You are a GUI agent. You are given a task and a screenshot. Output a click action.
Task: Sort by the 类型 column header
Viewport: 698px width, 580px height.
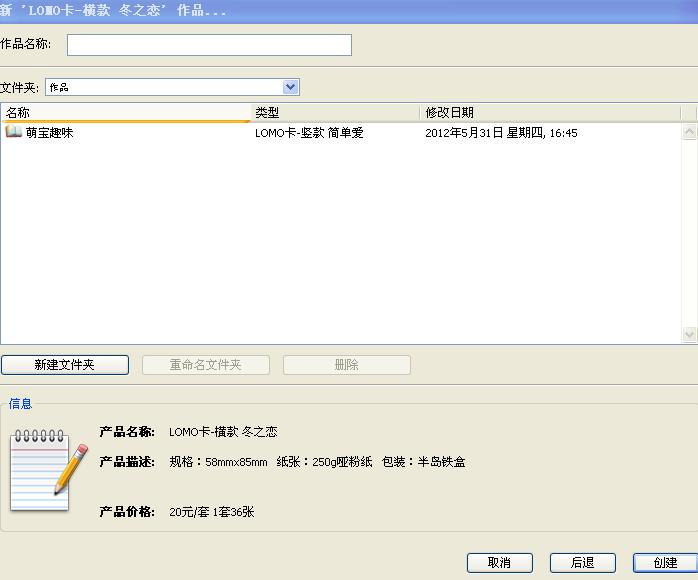(x=336, y=113)
